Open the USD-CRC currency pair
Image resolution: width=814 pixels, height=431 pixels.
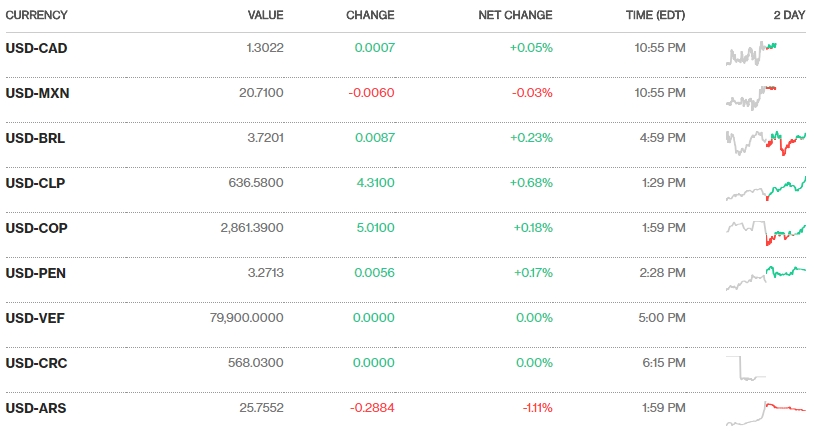pyautogui.click(x=36, y=363)
